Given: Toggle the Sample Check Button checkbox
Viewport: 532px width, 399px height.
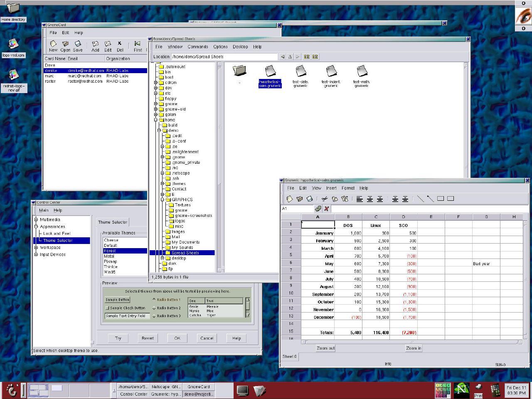Looking at the screenshot, I should click(x=107, y=308).
